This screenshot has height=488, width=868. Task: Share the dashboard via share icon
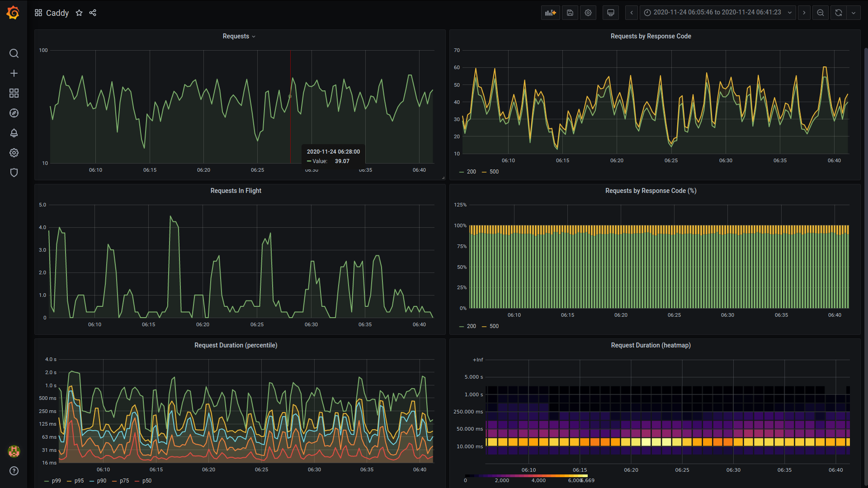(93, 13)
